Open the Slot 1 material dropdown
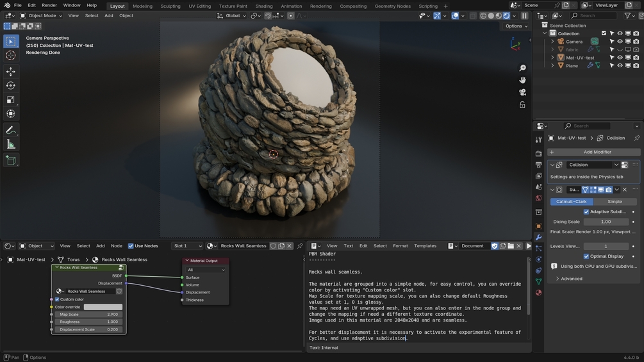This screenshot has width=644, height=362. 186,246
